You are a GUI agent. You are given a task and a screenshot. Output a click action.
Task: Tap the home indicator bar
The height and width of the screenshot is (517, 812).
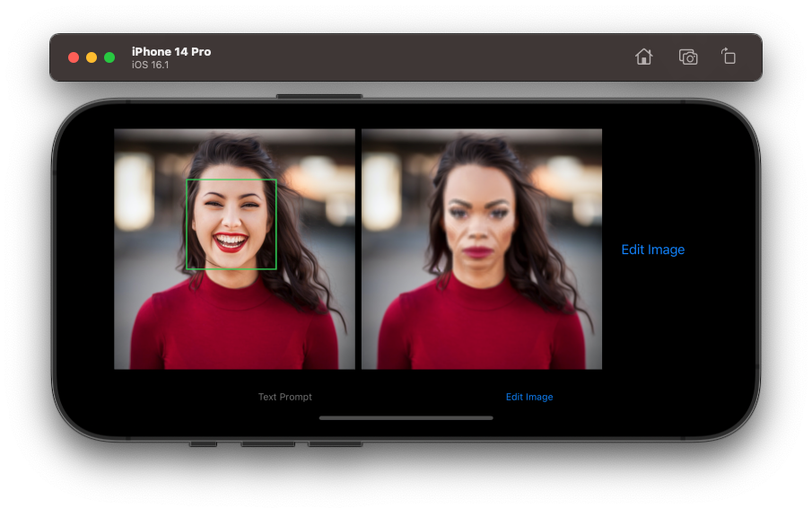pos(406,417)
